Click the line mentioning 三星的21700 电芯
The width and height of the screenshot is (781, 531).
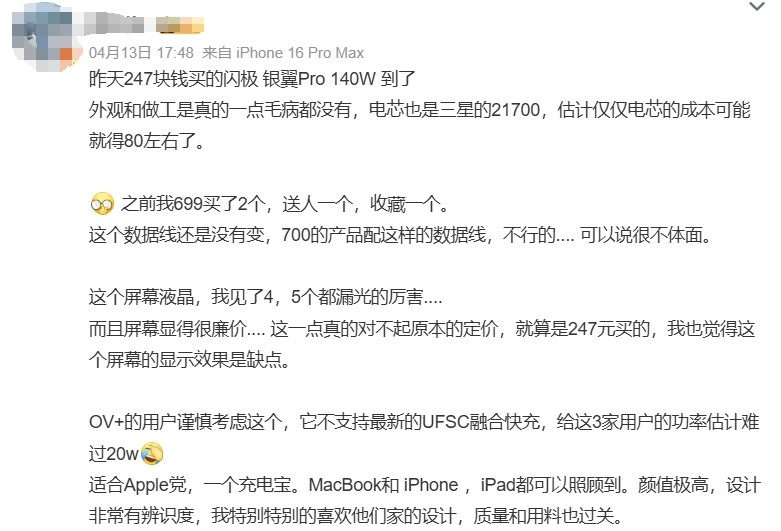(419, 110)
